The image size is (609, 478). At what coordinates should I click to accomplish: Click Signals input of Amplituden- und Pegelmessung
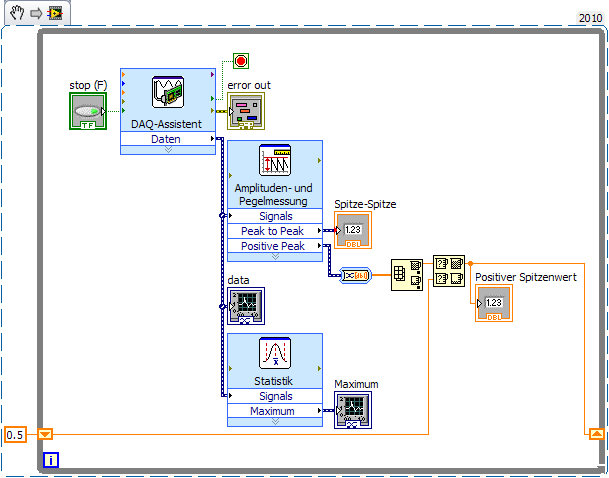pyautogui.click(x=275, y=216)
